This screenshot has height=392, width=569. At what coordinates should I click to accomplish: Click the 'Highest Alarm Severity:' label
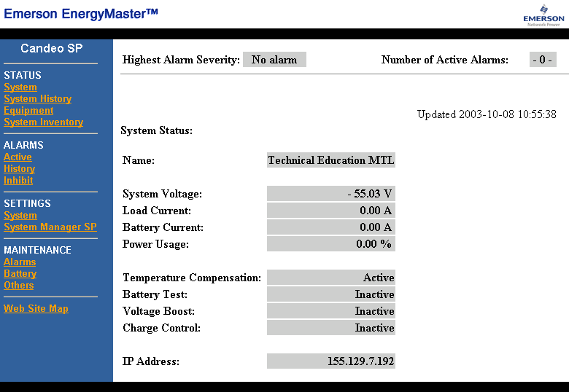pos(181,60)
